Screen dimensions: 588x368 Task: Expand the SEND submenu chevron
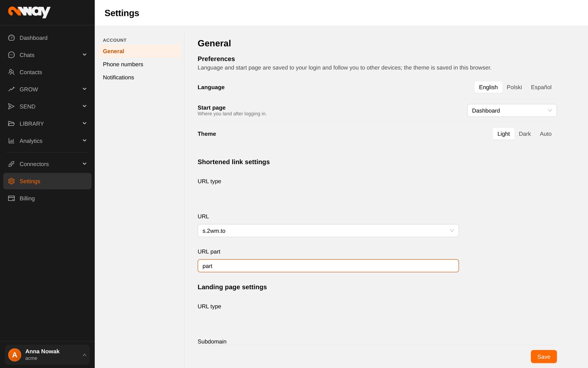point(85,106)
